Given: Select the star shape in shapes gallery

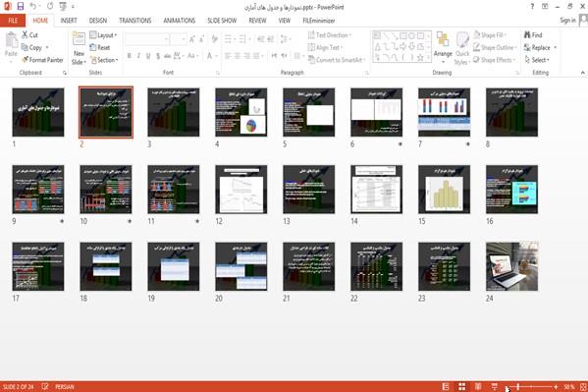Looking at the screenshot, I should click(420, 58).
